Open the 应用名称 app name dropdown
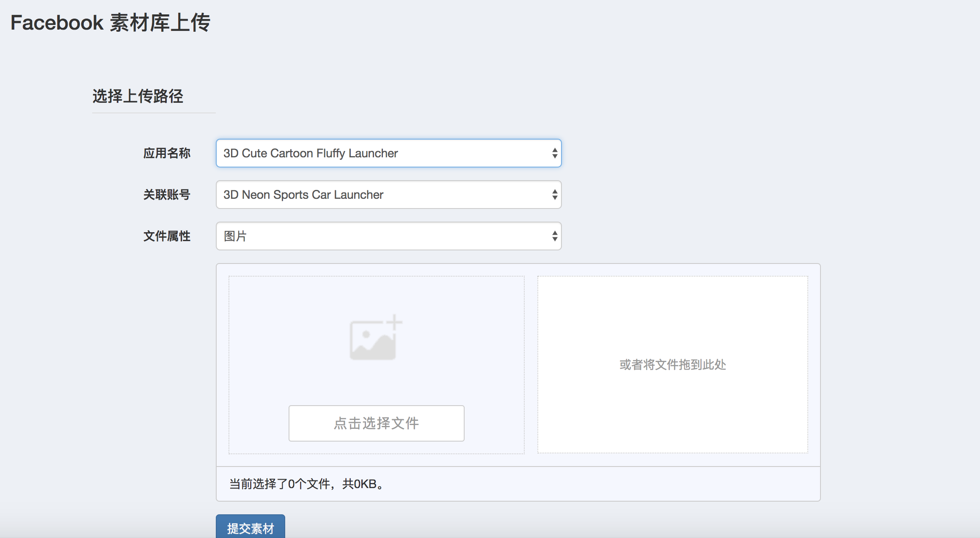980x538 pixels. click(388, 153)
